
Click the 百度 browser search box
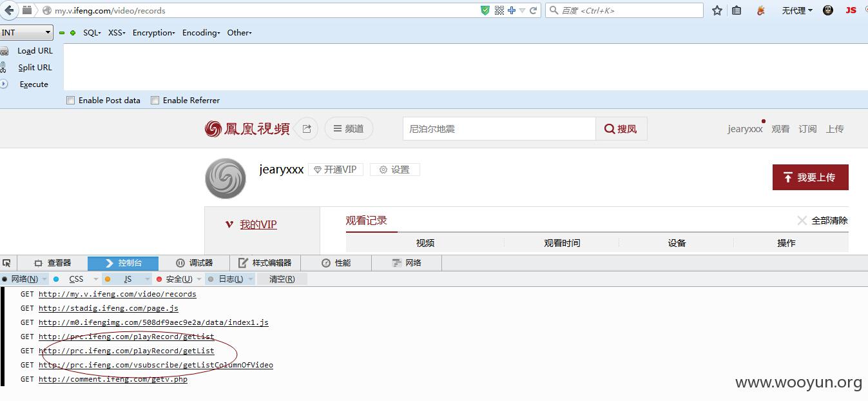point(624,10)
